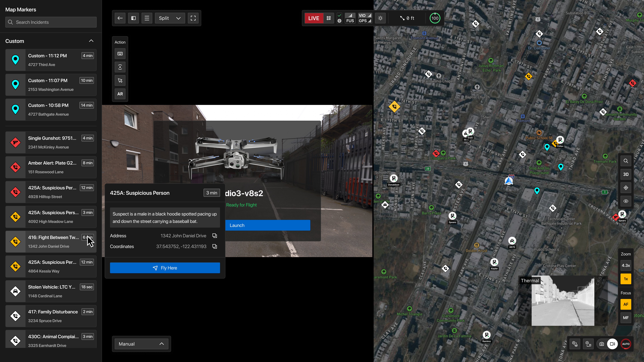Screen dimensions: 644x362
Task: Take a photo with the camera icon
Action: (x=602, y=344)
